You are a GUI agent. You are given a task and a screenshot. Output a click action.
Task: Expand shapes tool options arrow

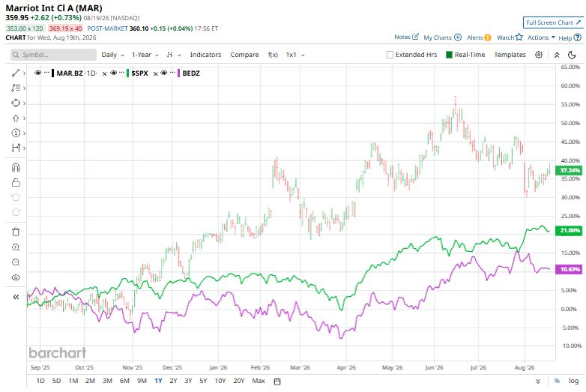point(24,103)
